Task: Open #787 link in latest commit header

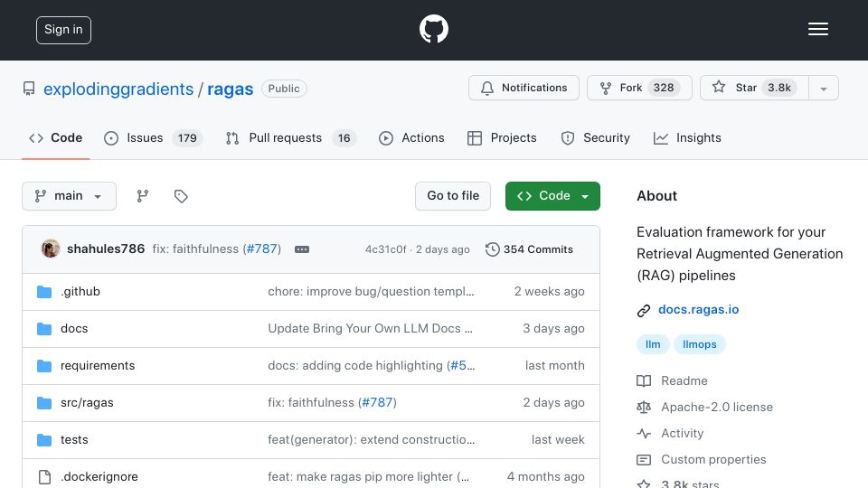Action: click(x=262, y=249)
